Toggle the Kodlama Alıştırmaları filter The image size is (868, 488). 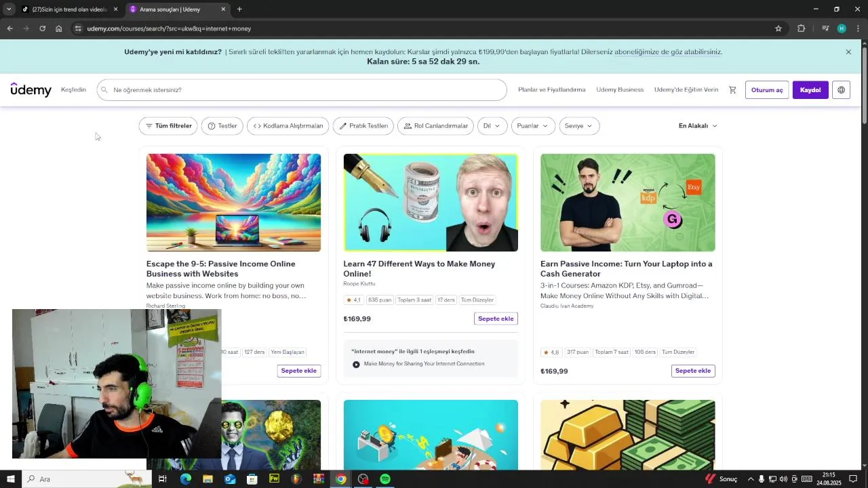288,126
